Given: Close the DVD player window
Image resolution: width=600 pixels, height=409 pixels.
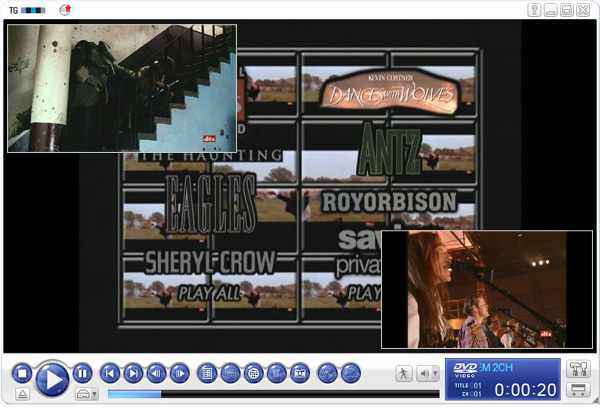Looking at the screenshot, I should pyautogui.click(x=583, y=10).
